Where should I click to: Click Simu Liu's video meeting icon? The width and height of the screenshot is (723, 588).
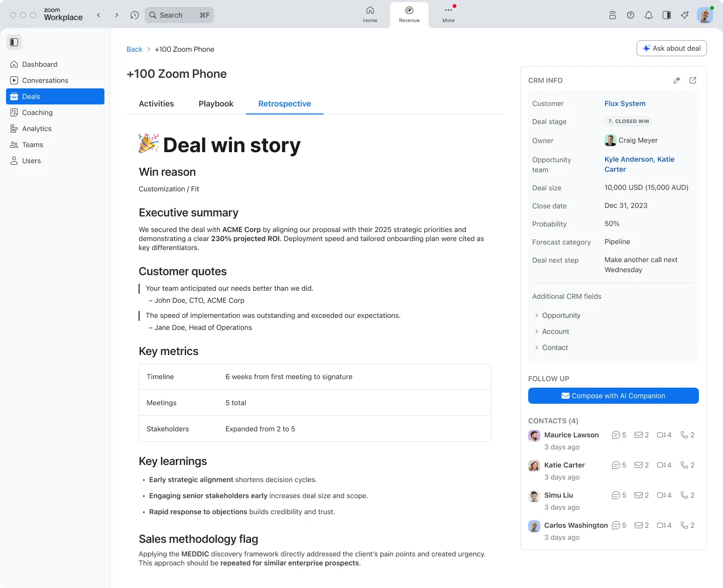661,495
